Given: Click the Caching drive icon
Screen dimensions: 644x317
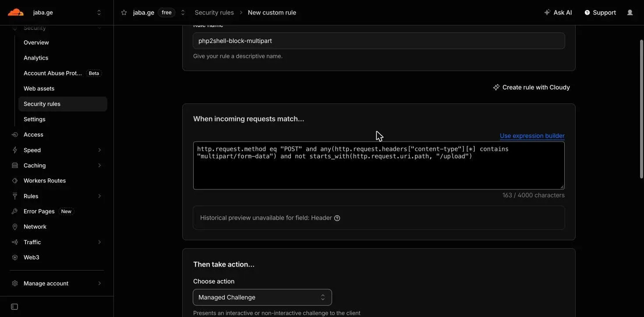Looking at the screenshot, I should (15, 165).
